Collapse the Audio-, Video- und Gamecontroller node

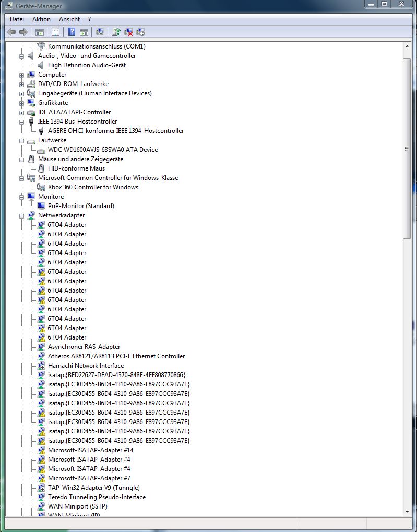coord(22,56)
